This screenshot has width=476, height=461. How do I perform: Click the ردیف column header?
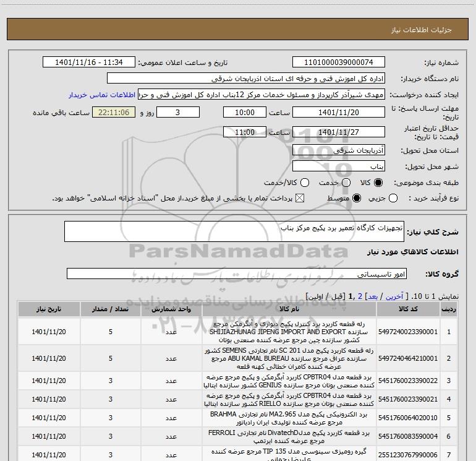pyautogui.click(x=449, y=309)
